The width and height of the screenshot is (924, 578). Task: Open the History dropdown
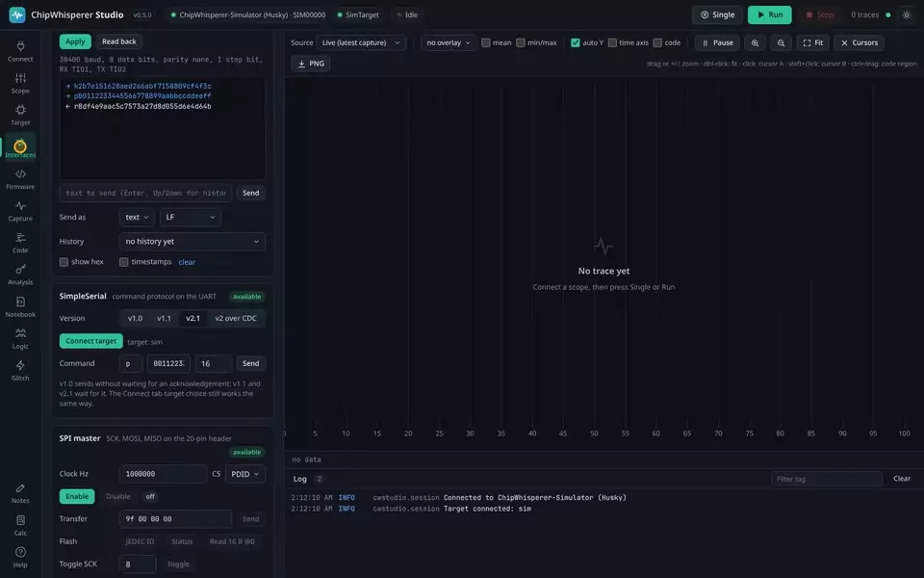click(x=192, y=241)
